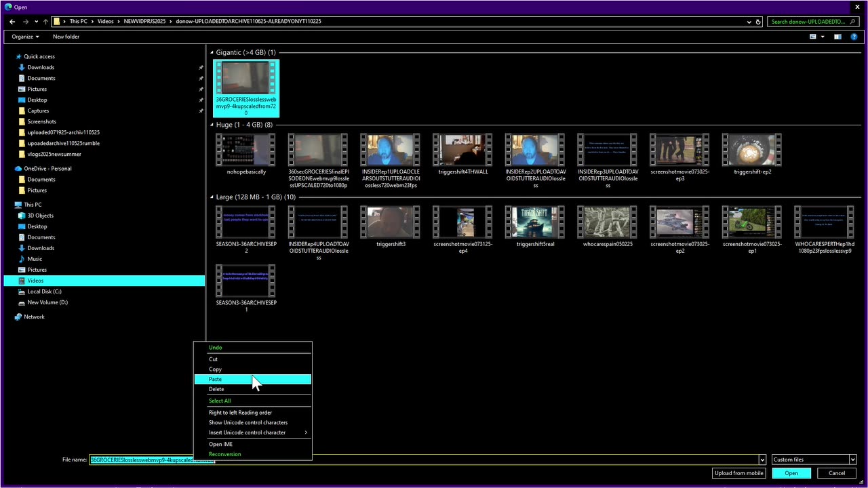
Task: Open Screenshots folder in Quick access
Action: (41, 121)
